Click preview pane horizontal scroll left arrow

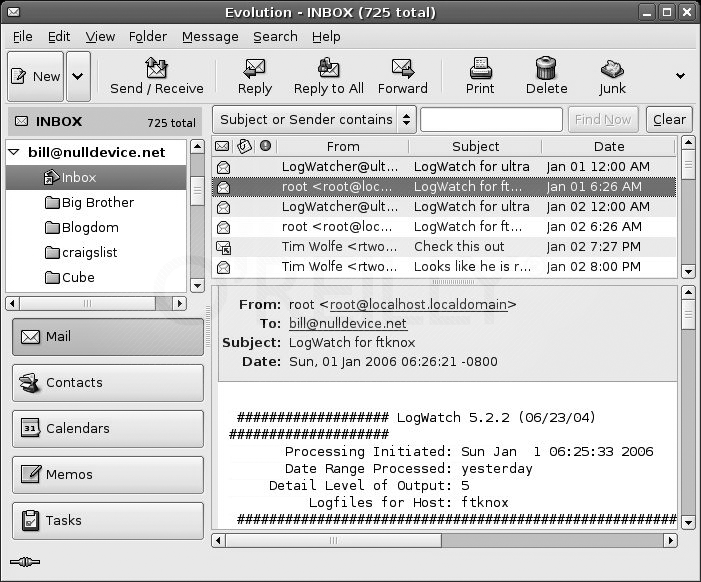(218, 540)
